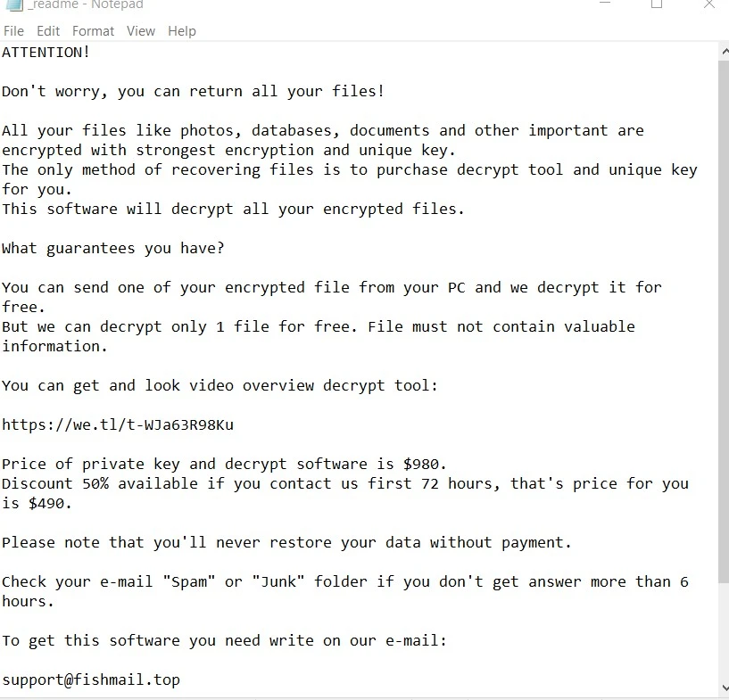Click the vertical scrollbar thumb
Screen dimensions: 729x700
pyautogui.click(x=724, y=320)
